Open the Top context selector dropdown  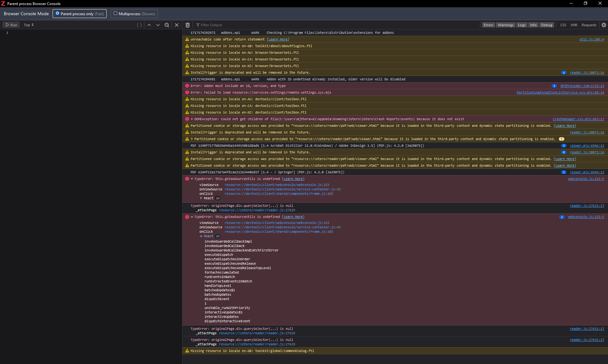click(x=28, y=25)
